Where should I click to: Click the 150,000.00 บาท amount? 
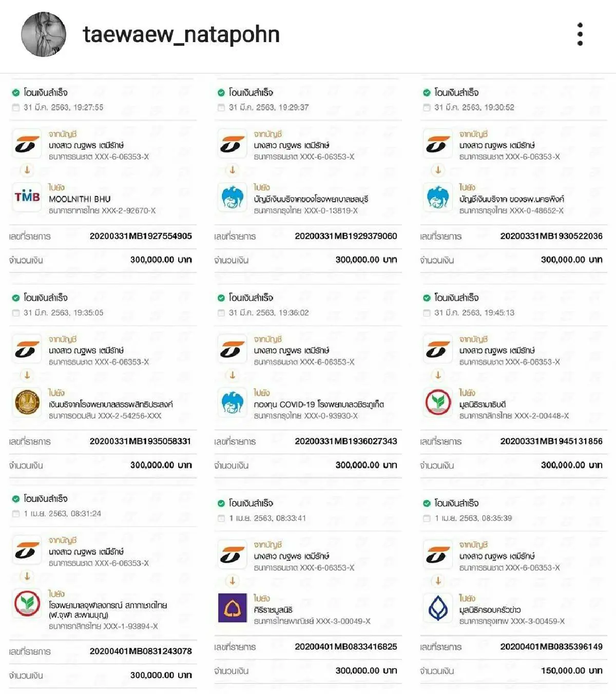pos(571,671)
